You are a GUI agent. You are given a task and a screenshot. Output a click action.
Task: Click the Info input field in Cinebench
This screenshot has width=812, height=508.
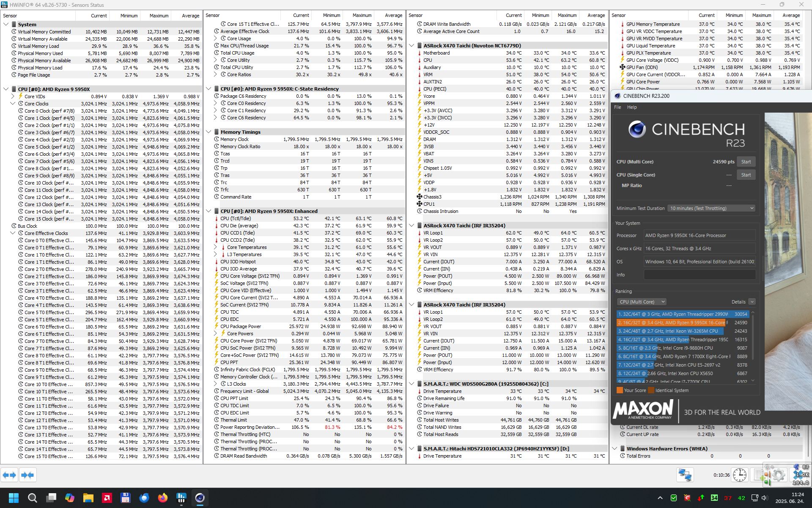click(x=700, y=275)
